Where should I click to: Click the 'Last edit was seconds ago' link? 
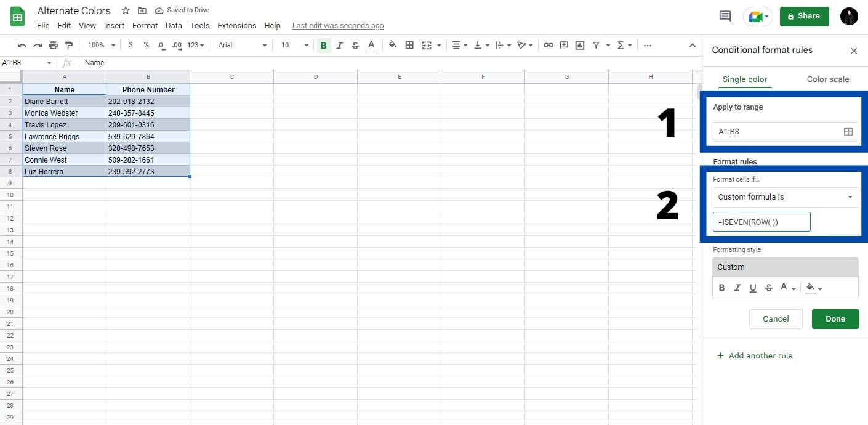[338, 25]
